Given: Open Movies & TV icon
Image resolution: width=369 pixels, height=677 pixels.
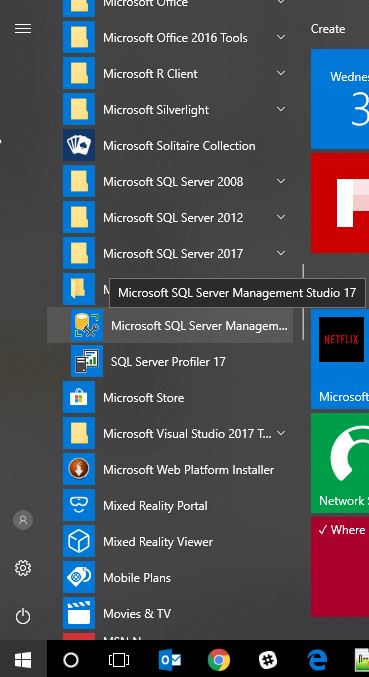Looking at the screenshot, I should pos(79,613).
